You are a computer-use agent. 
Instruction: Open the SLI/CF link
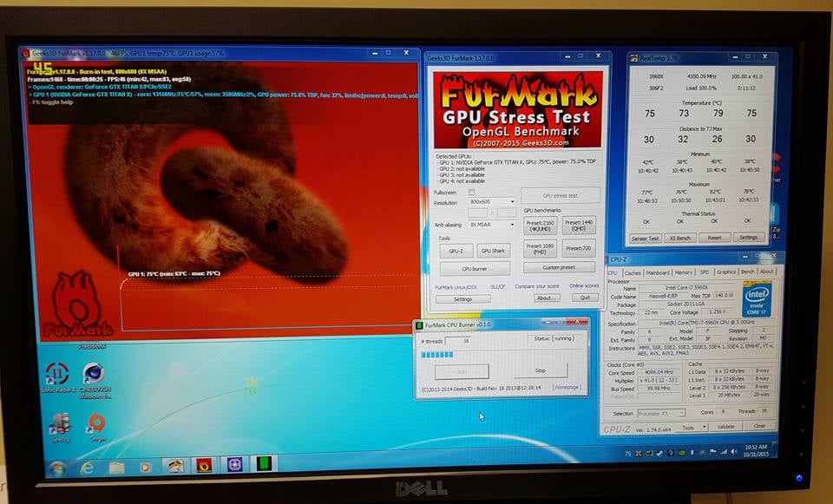tap(498, 287)
